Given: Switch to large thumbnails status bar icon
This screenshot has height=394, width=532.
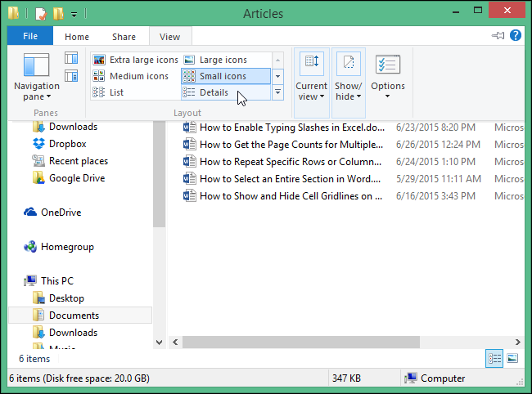Looking at the screenshot, I should pyautogui.click(x=512, y=358).
